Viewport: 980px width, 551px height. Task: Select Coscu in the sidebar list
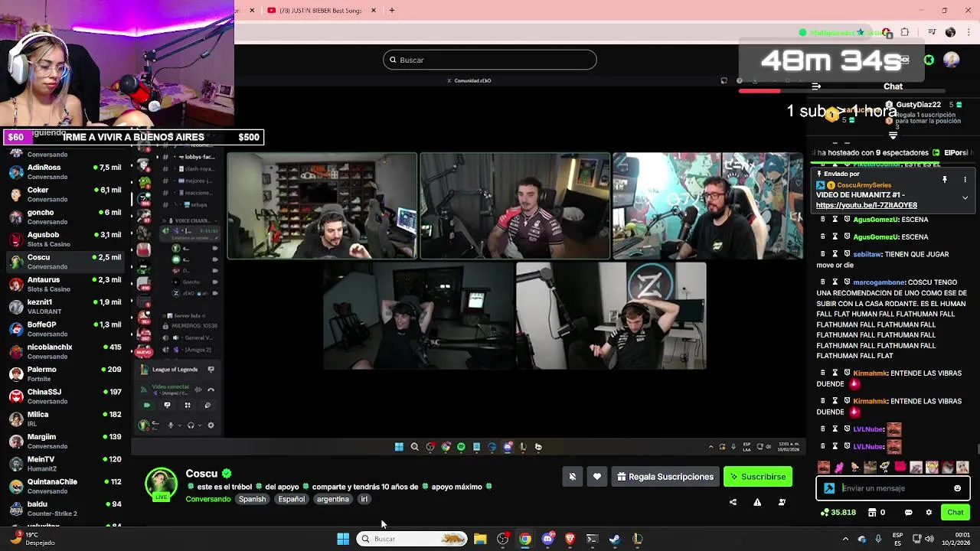(65, 262)
